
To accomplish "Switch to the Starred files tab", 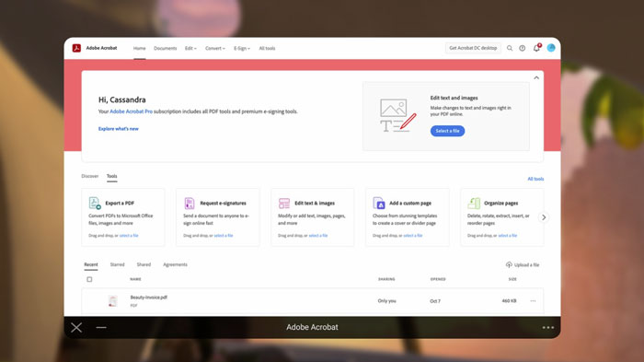I will 117,264.
